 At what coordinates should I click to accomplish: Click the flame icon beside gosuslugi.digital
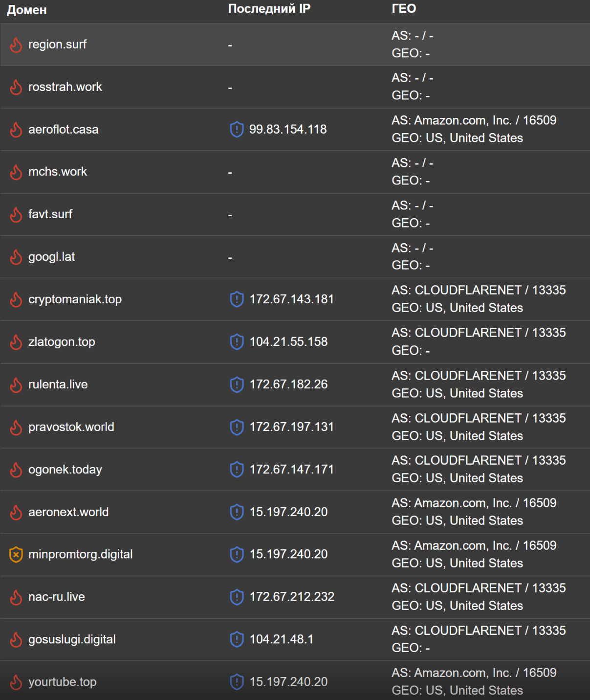tap(16, 639)
